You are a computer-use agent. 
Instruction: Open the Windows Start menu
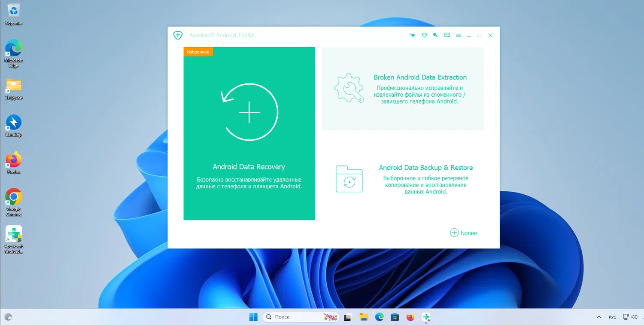click(x=253, y=317)
